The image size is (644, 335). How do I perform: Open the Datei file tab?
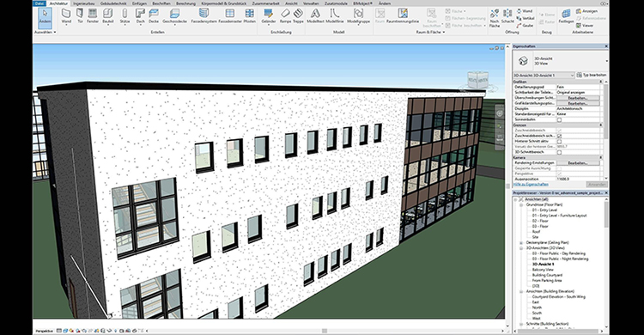coord(39,3)
